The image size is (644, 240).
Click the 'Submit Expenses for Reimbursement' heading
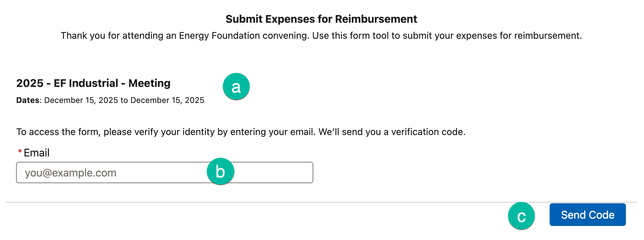(321, 19)
